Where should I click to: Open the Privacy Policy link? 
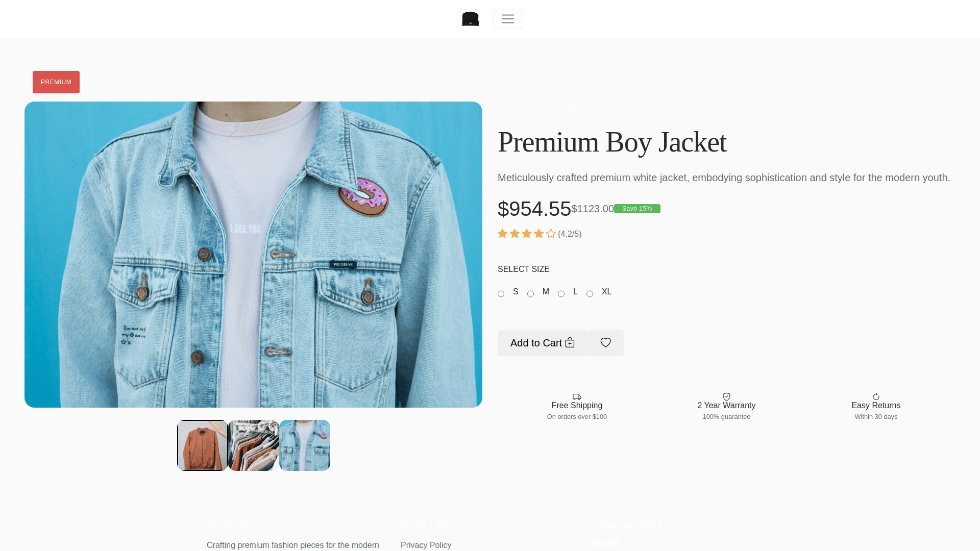pyautogui.click(x=426, y=545)
